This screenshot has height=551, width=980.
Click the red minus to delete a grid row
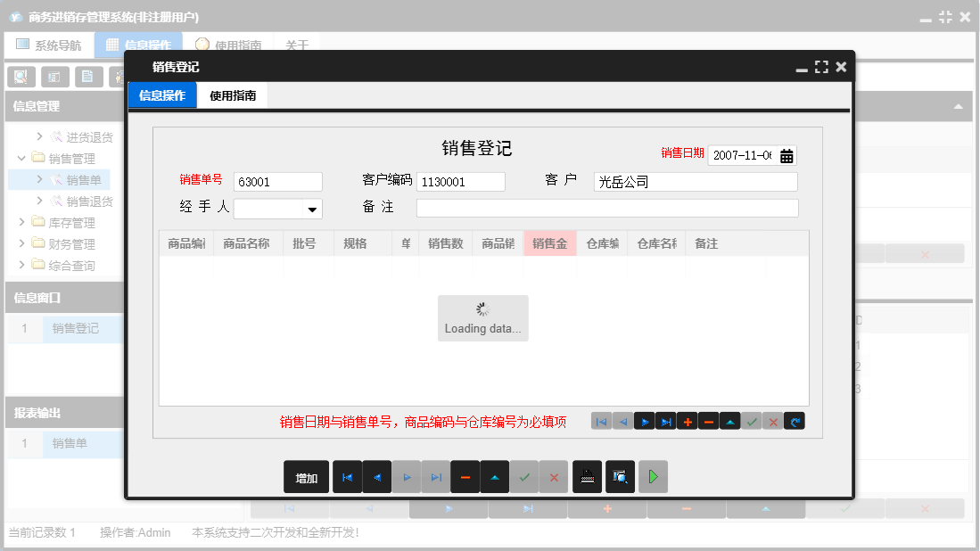click(708, 421)
